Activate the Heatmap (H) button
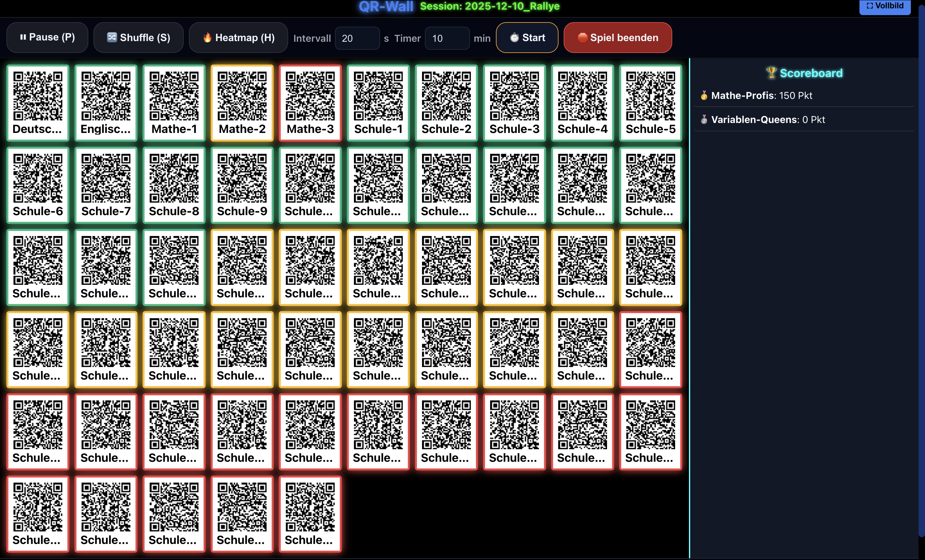 238,37
